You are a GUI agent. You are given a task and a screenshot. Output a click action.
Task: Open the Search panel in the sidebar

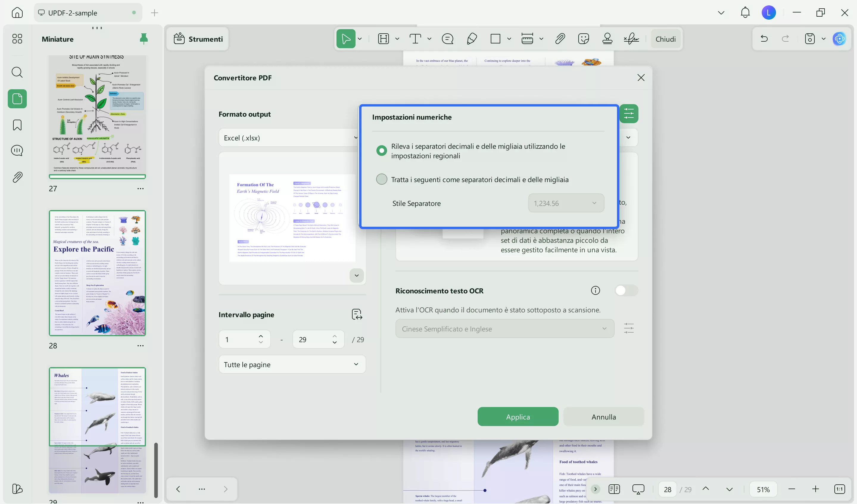click(x=17, y=72)
